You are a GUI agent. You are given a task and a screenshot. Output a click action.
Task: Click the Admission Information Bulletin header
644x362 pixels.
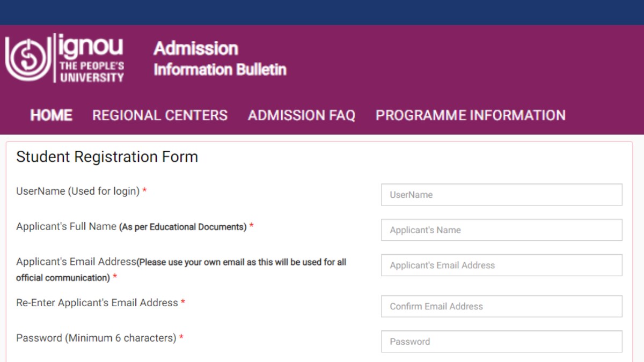[x=219, y=58]
